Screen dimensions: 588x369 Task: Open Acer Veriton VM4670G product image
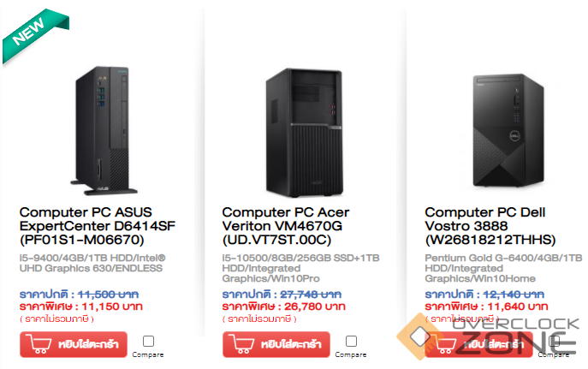305,133
